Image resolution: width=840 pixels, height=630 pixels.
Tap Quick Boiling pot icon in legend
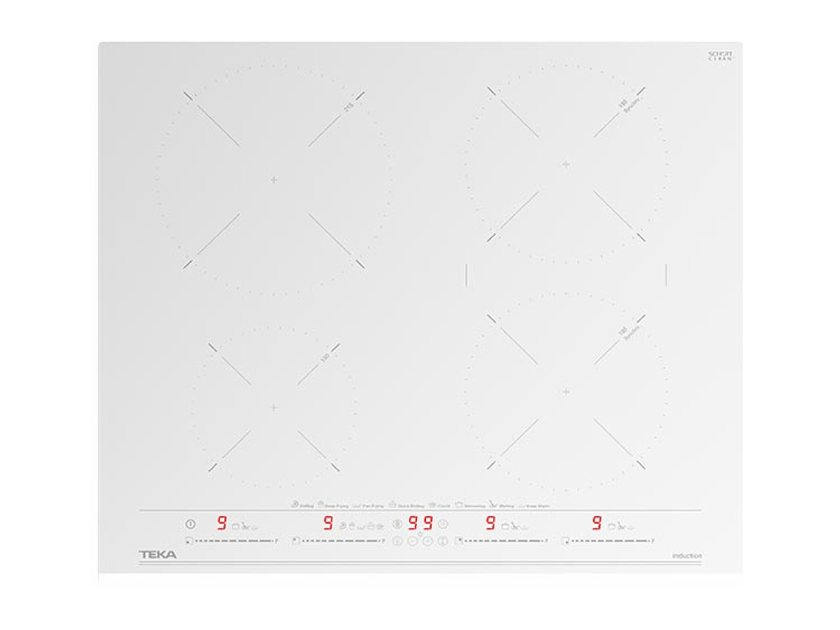pyautogui.click(x=393, y=505)
